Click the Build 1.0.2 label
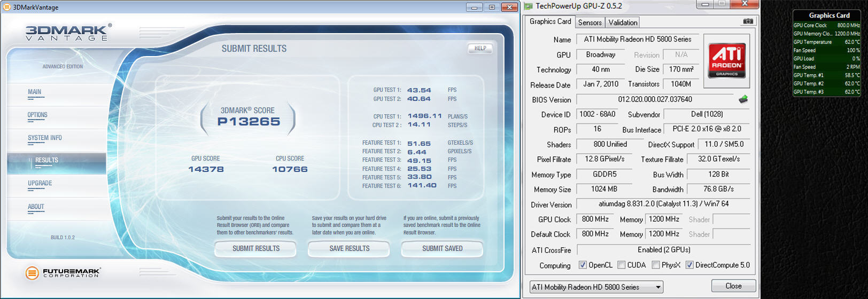Screen dimensions: 868x299 63,238
